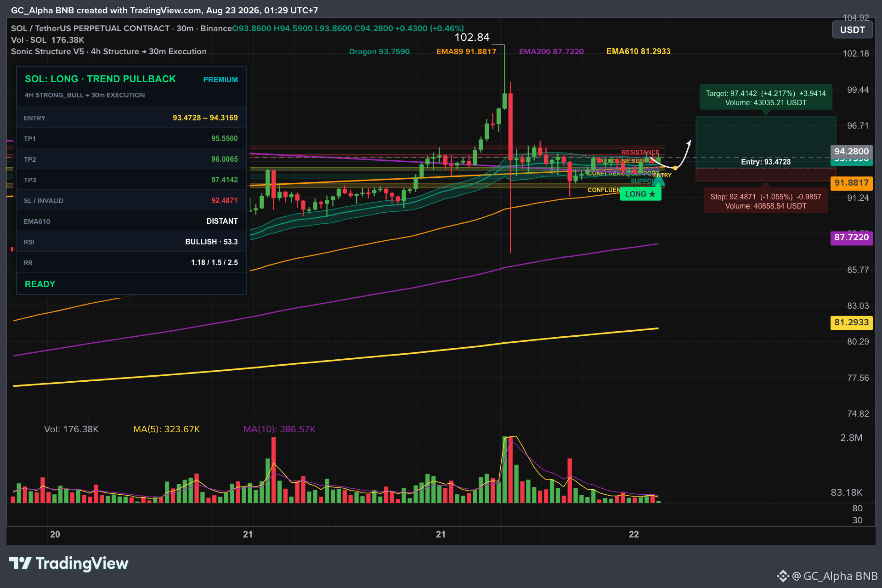This screenshot has height=588, width=882.
Task: Click the 83.18K volume axis label
Action: (x=846, y=492)
